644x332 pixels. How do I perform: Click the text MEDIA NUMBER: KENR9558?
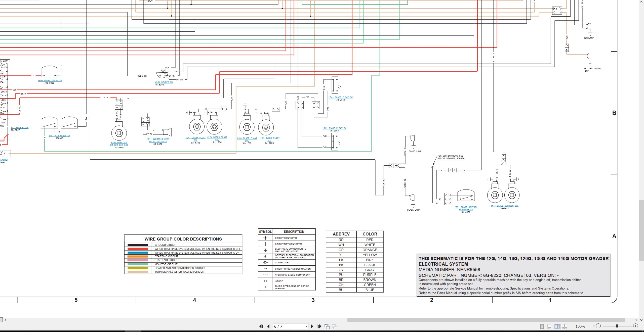(x=449, y=270)
